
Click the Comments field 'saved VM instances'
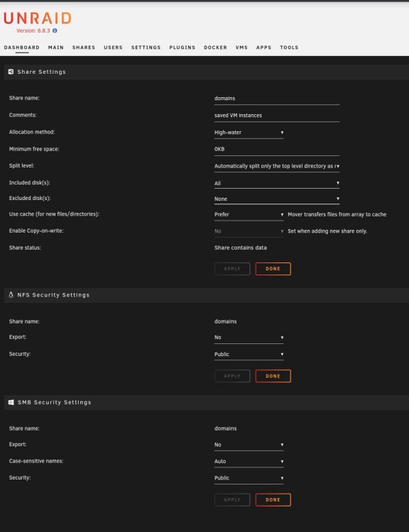(276, 116)
